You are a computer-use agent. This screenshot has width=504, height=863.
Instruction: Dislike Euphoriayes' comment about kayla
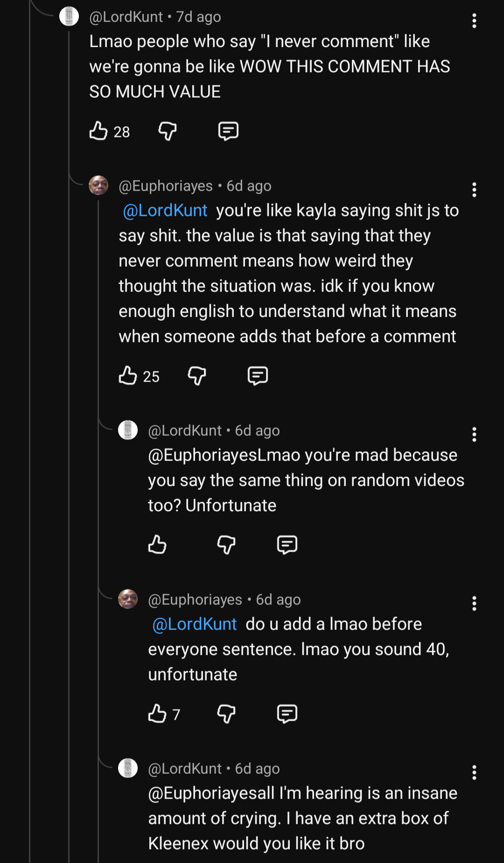tap(196, 375)
